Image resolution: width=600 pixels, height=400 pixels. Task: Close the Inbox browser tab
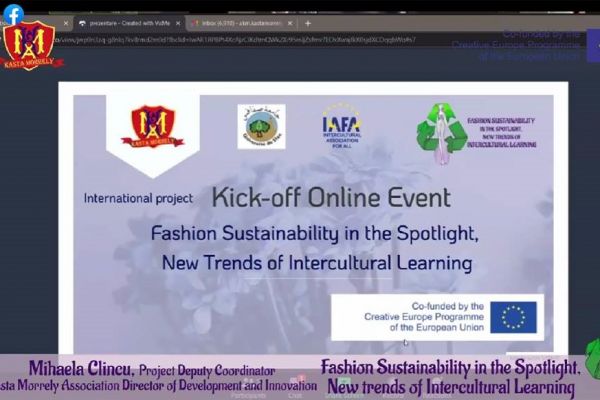click(289, 22)
